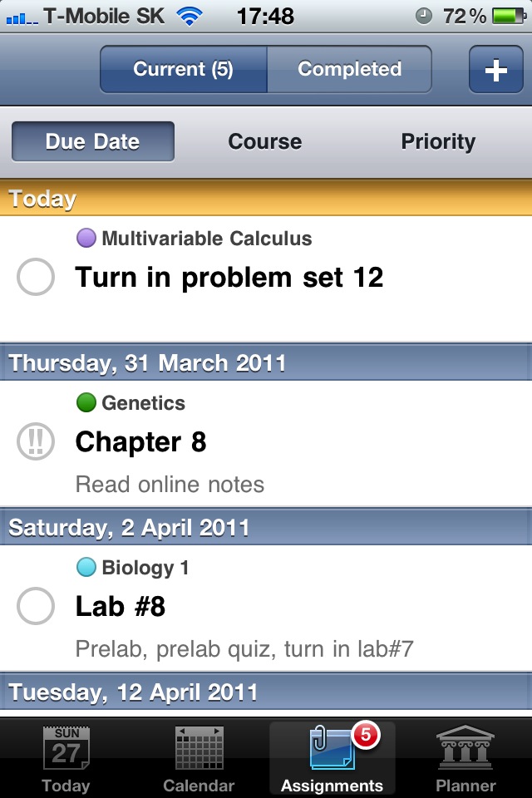The image size is (532, 798).
Task: Switch to the Completed tab
Action: click(x=349, y=70)
